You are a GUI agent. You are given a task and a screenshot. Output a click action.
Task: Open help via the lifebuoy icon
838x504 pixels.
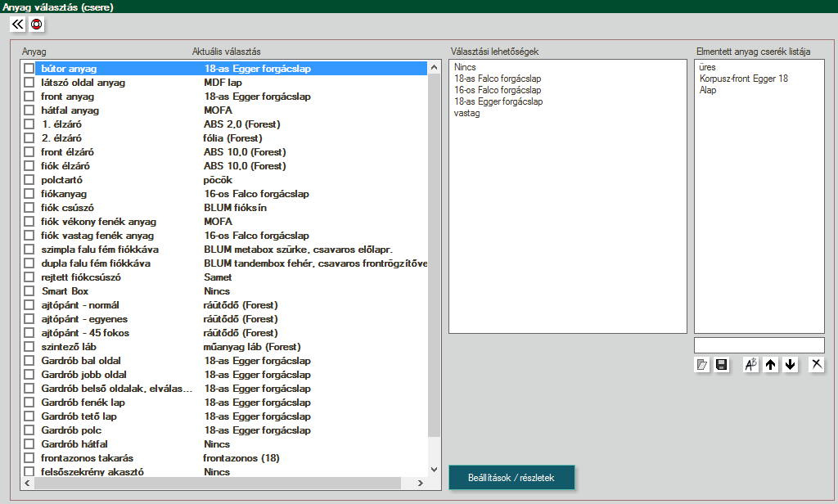coord(37,25)
